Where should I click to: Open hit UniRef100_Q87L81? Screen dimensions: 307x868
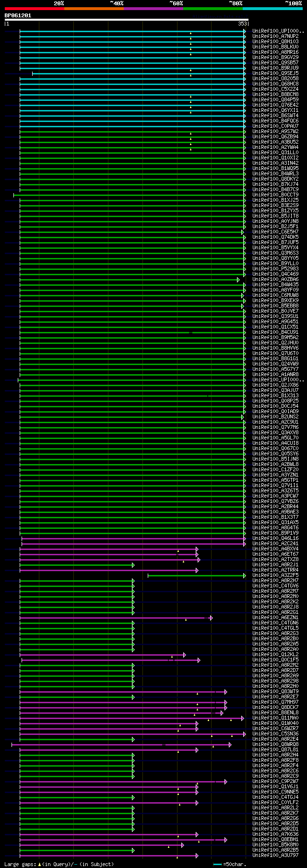click(275, 749)
